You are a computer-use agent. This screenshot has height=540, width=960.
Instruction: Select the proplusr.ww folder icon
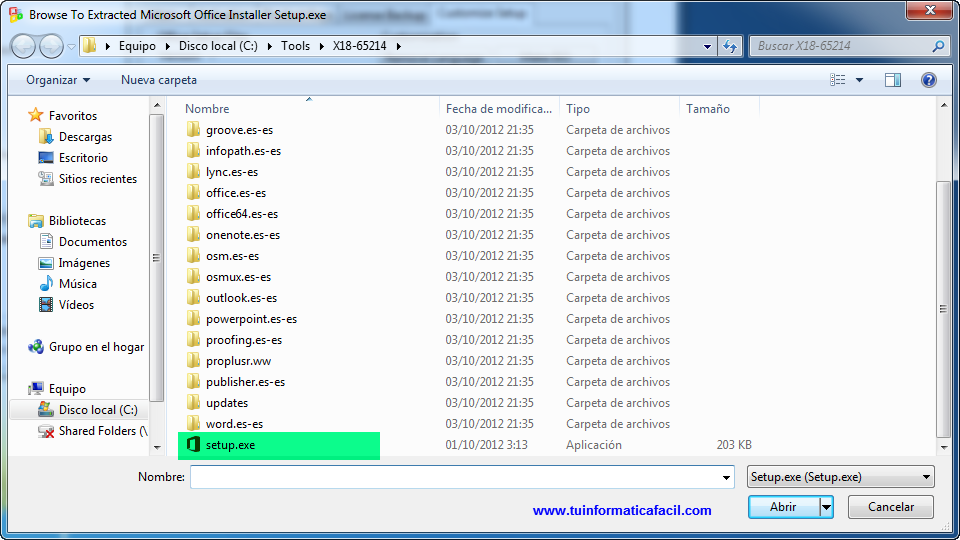(193, 361)
